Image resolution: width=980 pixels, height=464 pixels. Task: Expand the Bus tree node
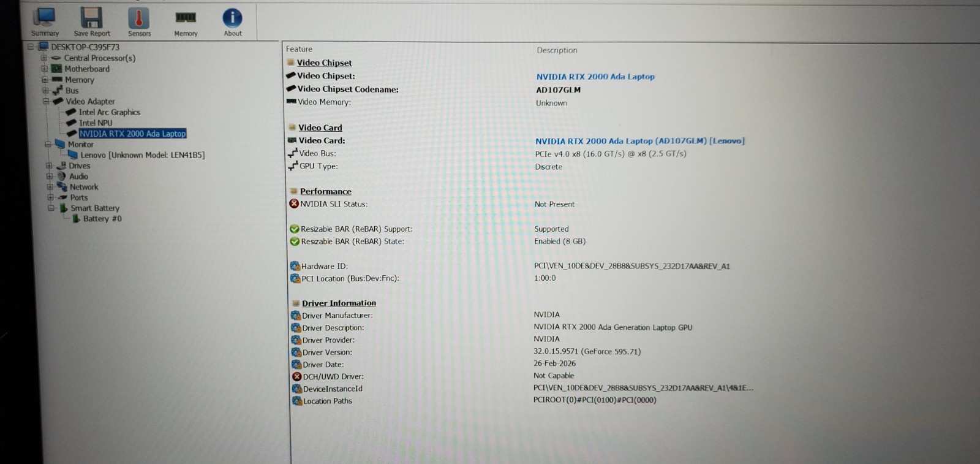(45, 90)
